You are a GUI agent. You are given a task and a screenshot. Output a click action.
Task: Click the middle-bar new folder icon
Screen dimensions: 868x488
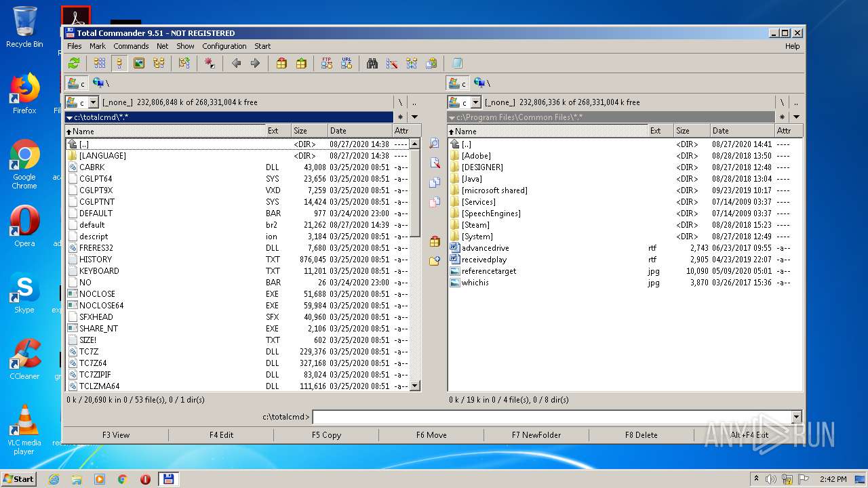(x=435, y=261)
